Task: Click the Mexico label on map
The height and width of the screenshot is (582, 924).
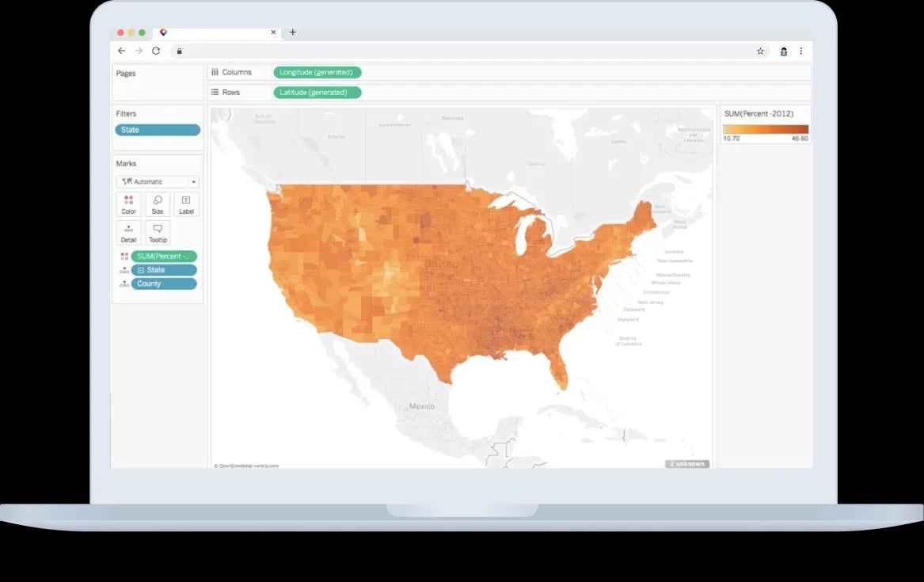Action: click(x=422, y=406)
